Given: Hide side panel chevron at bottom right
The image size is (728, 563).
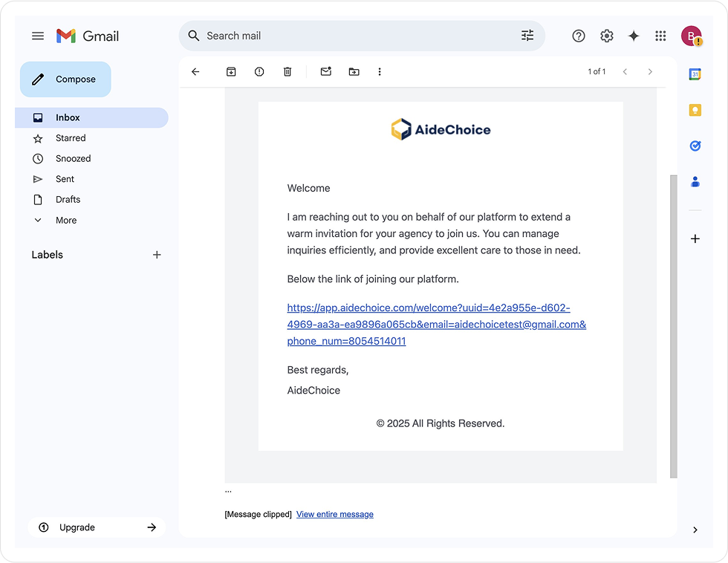Looking at the screenshot, I should click(x=695, y=530).
